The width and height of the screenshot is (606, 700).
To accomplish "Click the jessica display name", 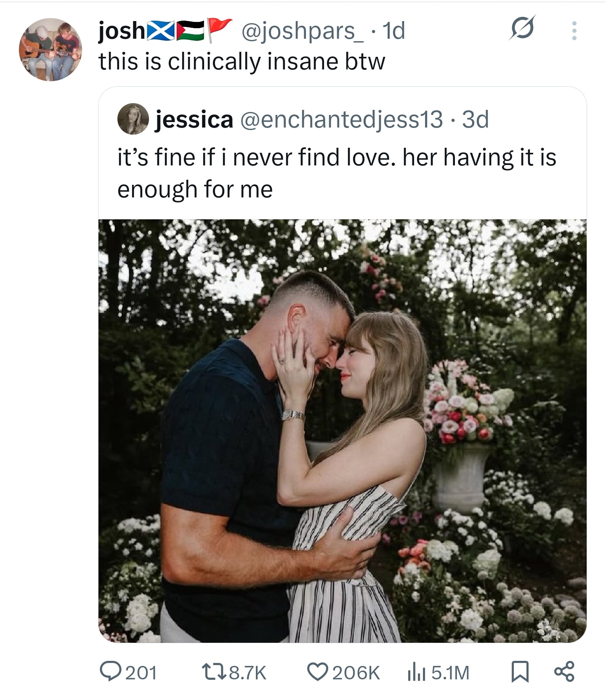I will pos(194,120).
